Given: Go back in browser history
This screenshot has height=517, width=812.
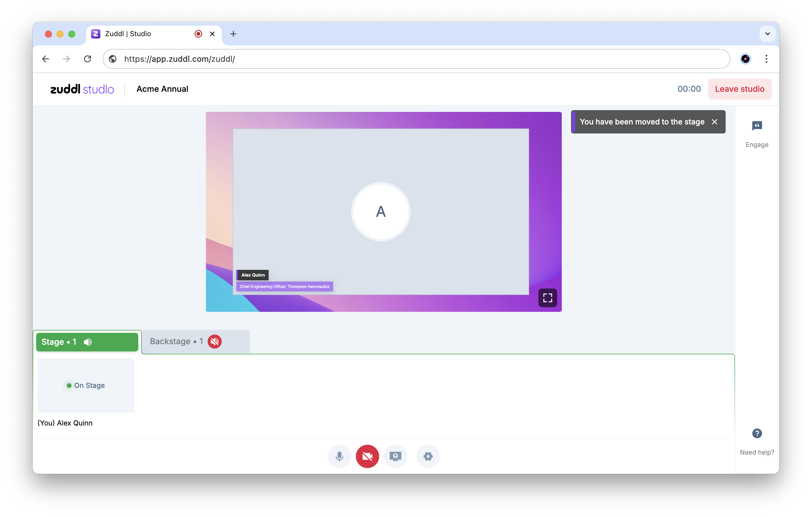Looking at the screenshot, I should 45,59.
